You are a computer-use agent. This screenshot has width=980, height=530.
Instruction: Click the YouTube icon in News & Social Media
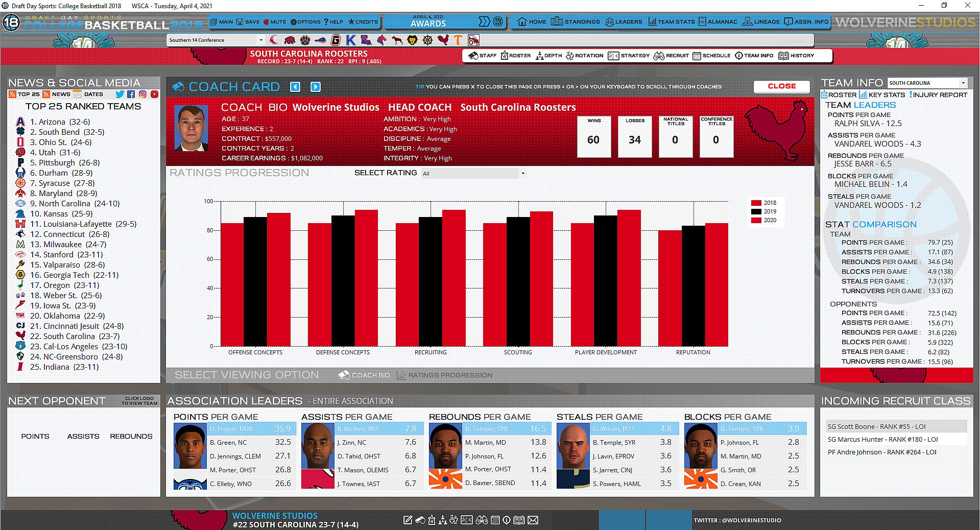[155, 94]
